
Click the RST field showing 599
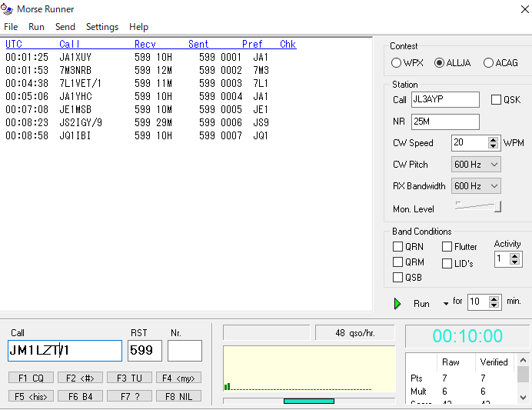coord(145,351)
